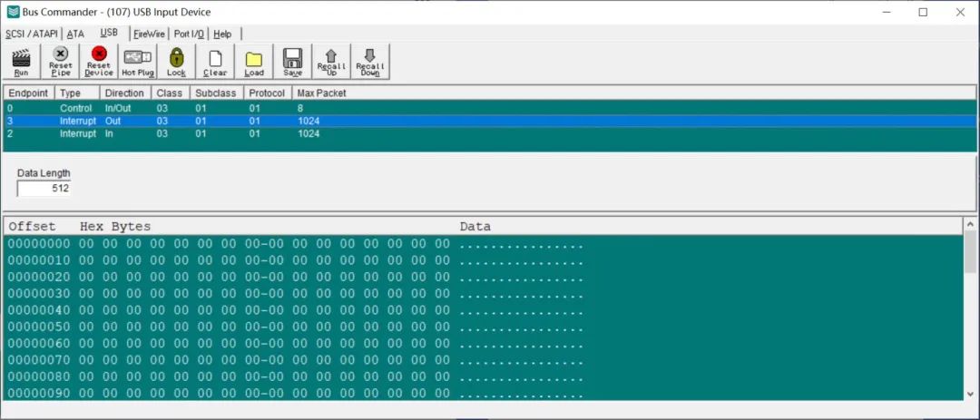This screenshot has width=980, height=420.
Task: Click the Data heading in hex viewer
Action: pos(475,226)
